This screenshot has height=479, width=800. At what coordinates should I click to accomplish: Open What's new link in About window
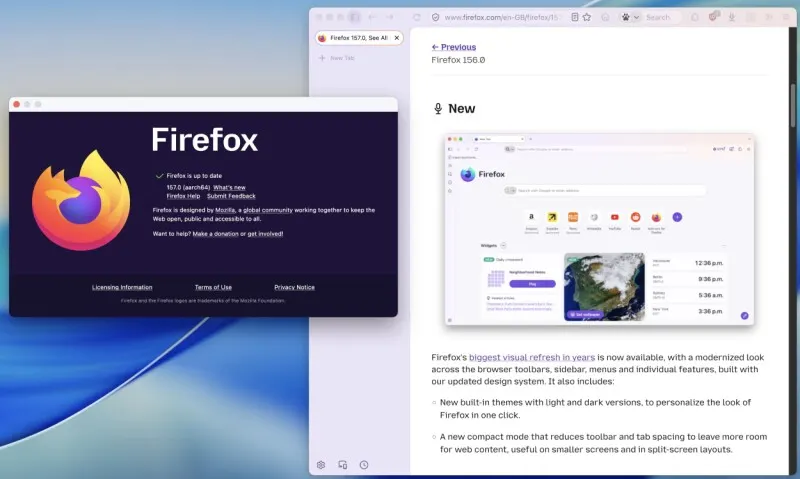pyautogui.click(x=229, y=187)
